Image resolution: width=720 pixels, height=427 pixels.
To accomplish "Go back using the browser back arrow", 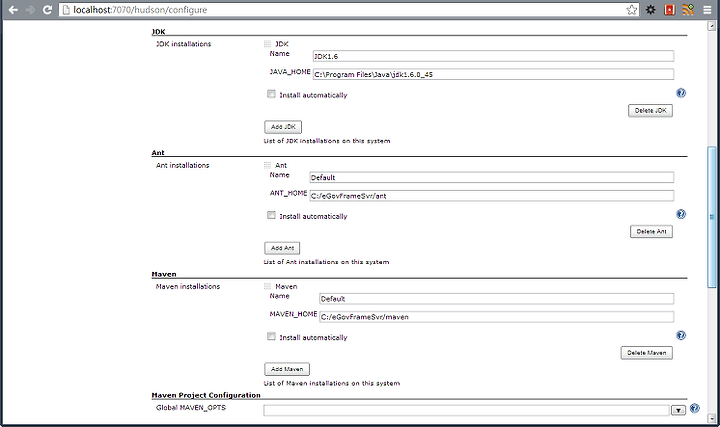I will point(13,10).
